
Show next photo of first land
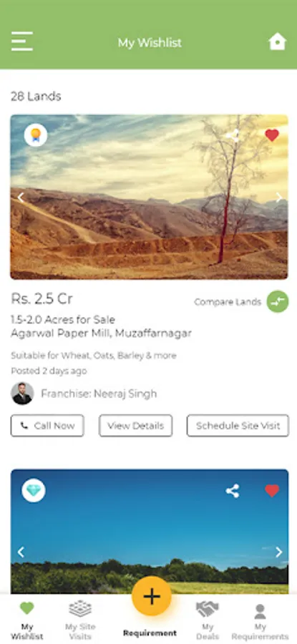[279, 197]
